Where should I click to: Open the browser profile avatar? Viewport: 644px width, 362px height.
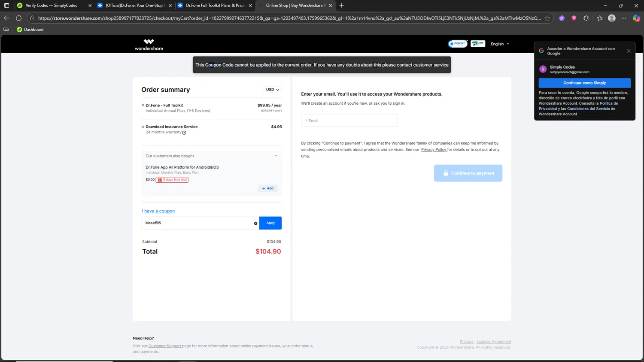tap(612, 18)
